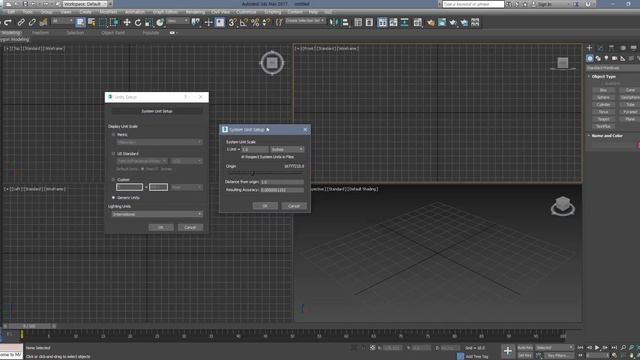Collapse the Name and Color rollout
The image size is (640, 360).
point(607,136)
